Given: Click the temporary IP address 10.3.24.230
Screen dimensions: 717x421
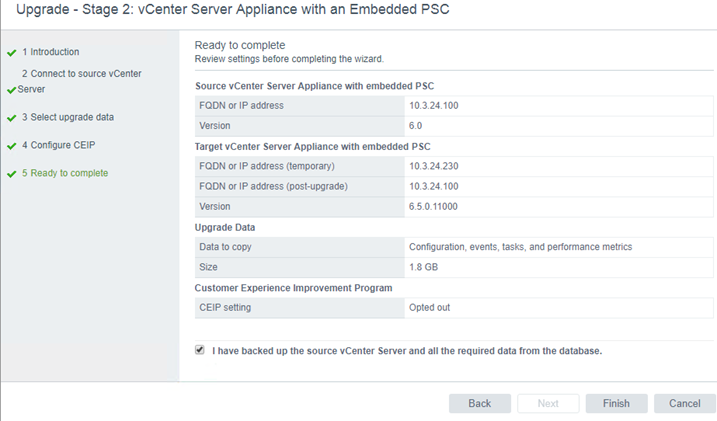Looking at the screenshot, I should pos(433,166).
